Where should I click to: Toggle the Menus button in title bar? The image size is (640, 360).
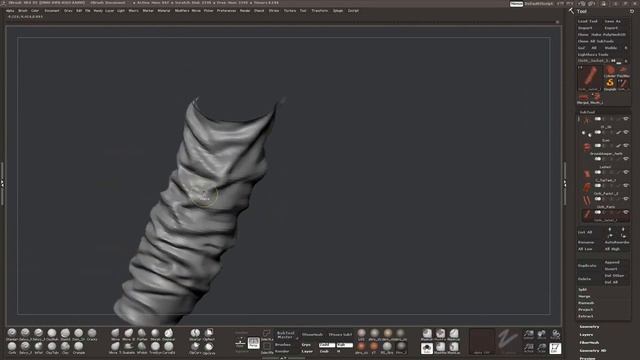pyautogui.click(x=516, y=4)
